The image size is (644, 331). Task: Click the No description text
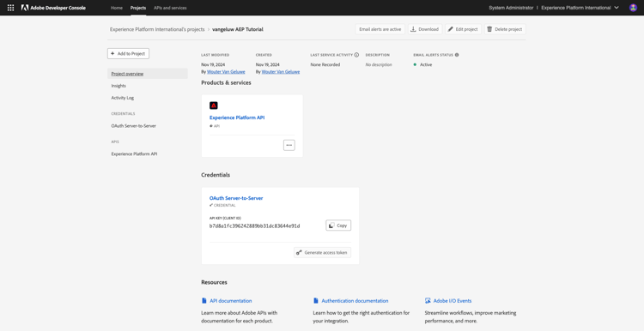(379, 65)
